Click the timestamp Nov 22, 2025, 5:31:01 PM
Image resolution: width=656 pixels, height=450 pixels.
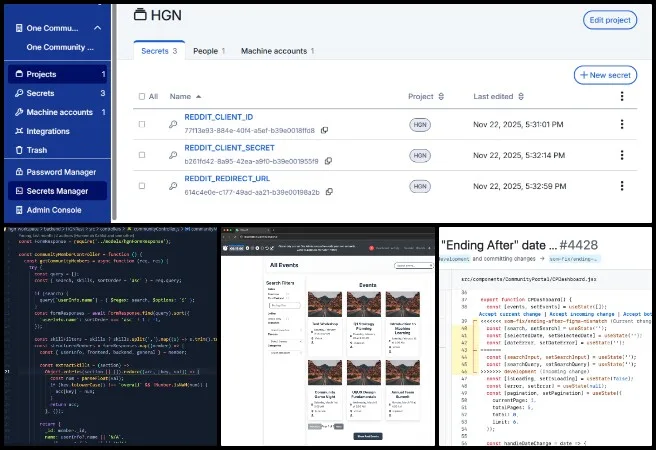click(x=518, y=125)
